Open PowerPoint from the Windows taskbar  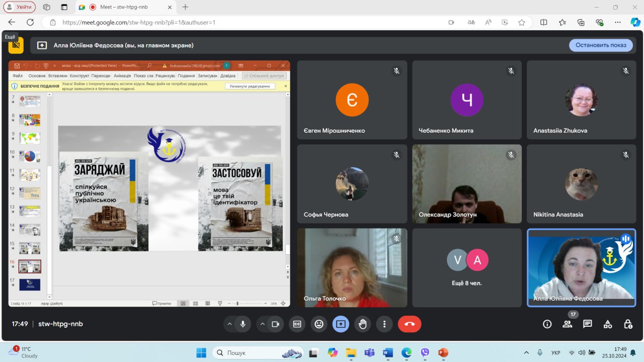(x=443, y=352)
